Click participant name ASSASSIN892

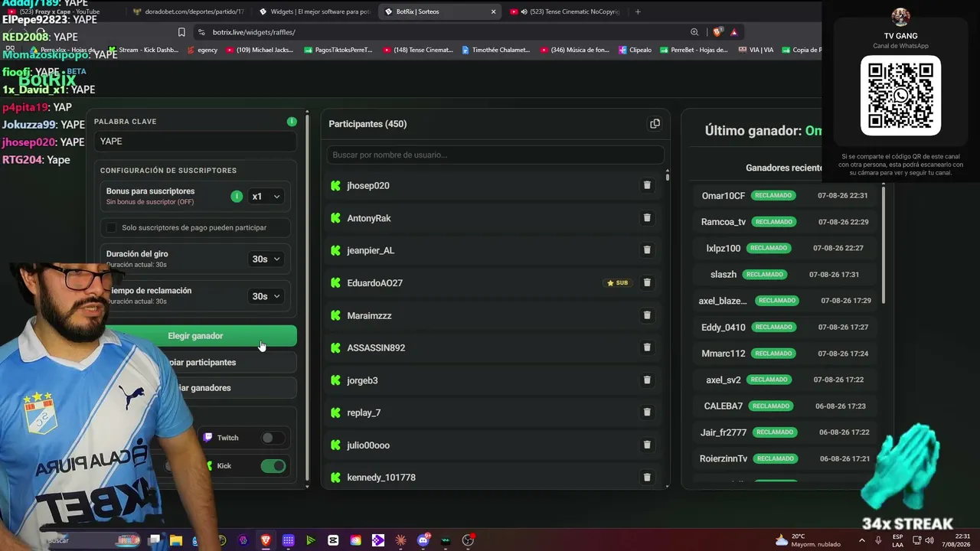click(x=376, y=347)
